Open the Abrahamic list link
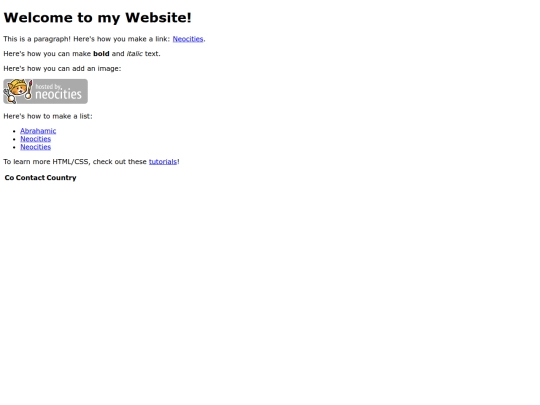540x405 pixels. tap(38, 131)
